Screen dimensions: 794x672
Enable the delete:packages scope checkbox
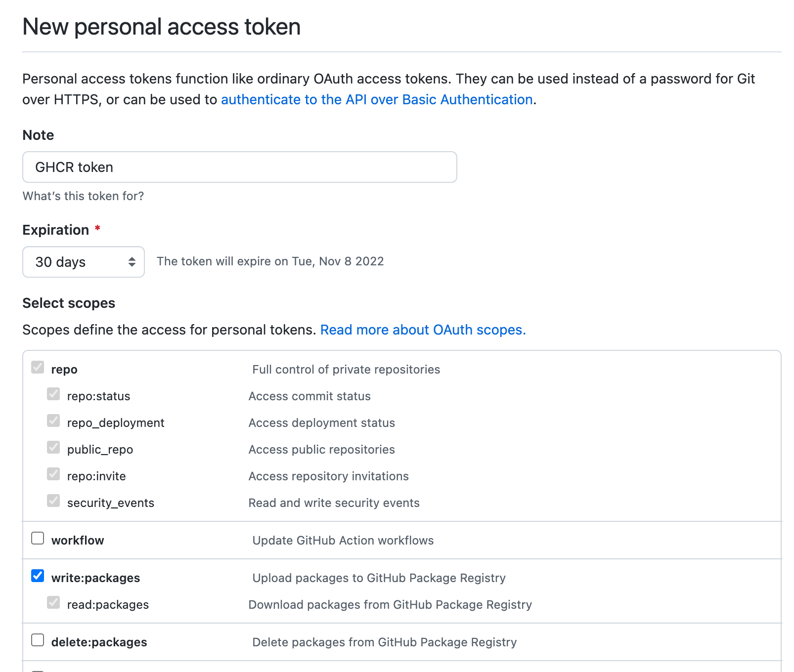click(38, 640)
